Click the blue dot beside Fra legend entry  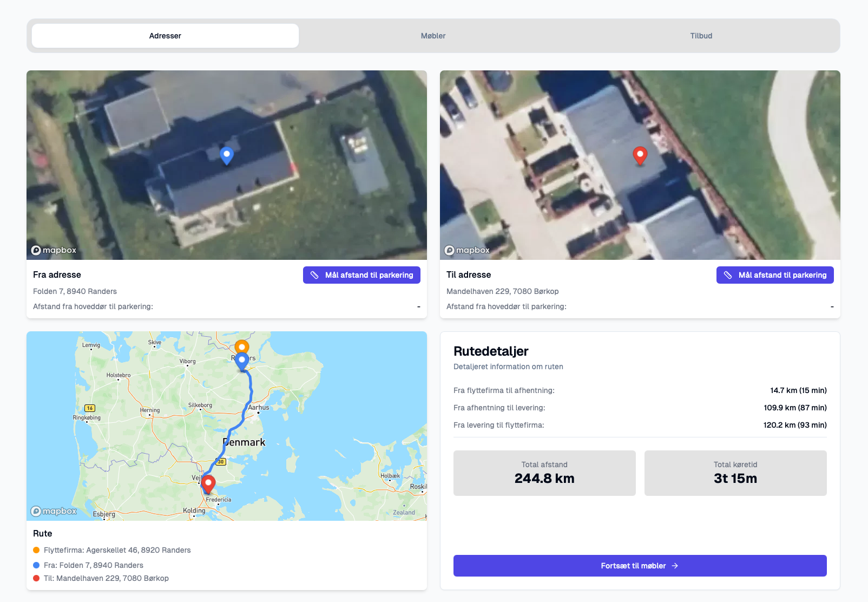click(36, 565)
